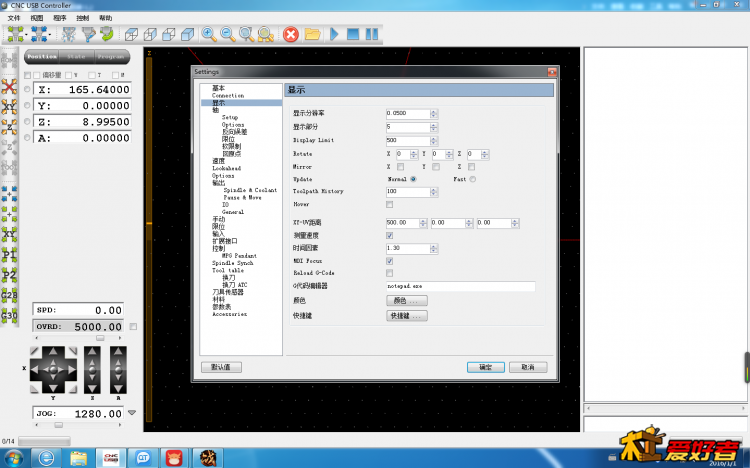The width and height of the screenshot is (750, 468).
Task: Click the orange Z zero sidebar icon
Action: point(9,127)
